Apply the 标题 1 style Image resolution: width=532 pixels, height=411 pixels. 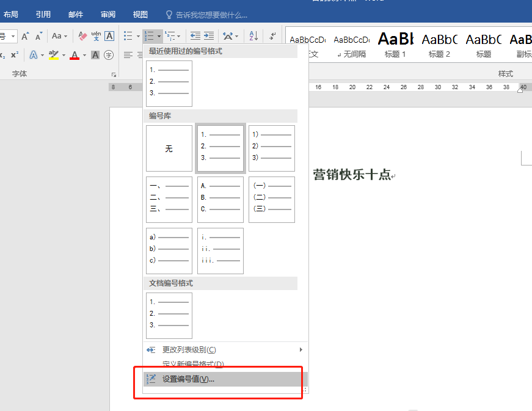395,44
